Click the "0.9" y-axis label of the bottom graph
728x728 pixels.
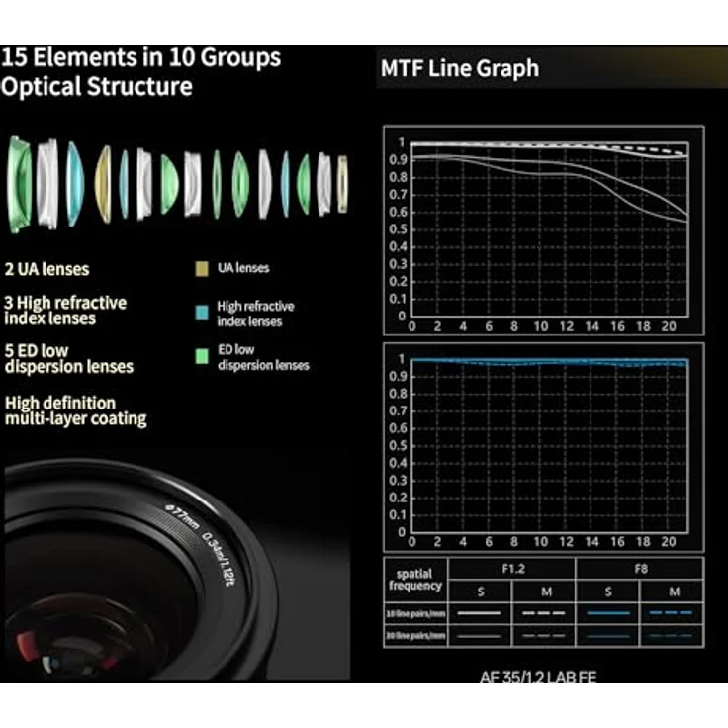click(398, 376)
